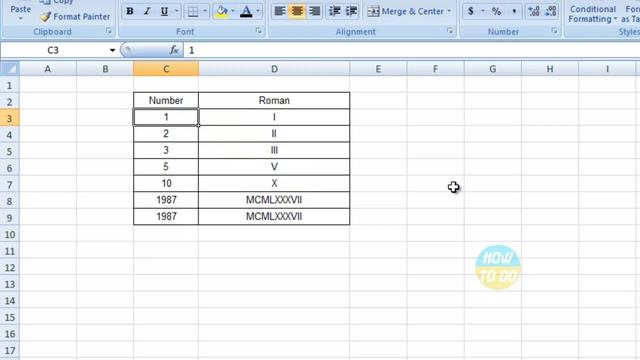The image size is (640, 360).
Task: Select cell containing 5
Action: (166, 167)
